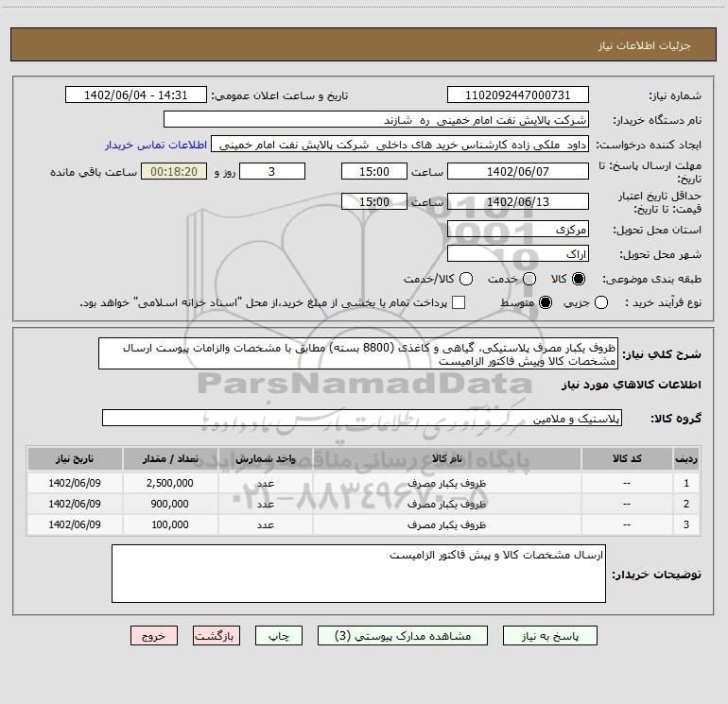Select the کالا/خدمت radio button
The image size is (728, 704).
click(x=466, y=279)
